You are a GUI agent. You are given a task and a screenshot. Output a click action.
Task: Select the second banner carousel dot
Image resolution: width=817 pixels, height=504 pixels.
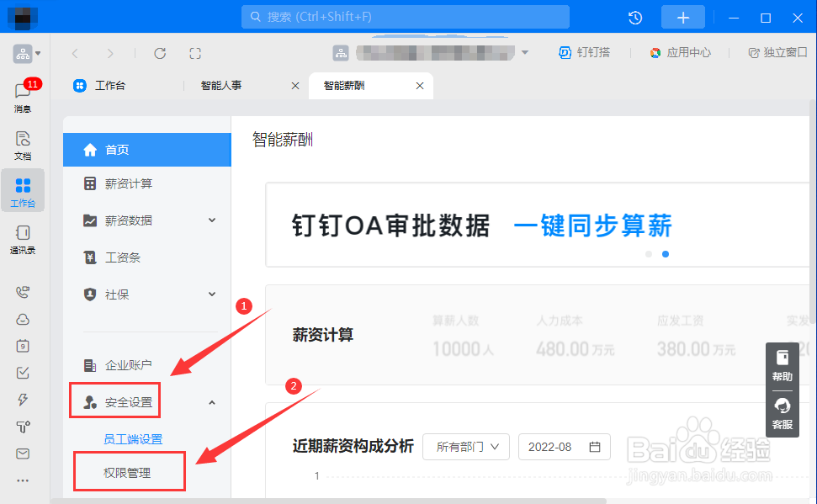pyautogui.click(x=666, y=254)
